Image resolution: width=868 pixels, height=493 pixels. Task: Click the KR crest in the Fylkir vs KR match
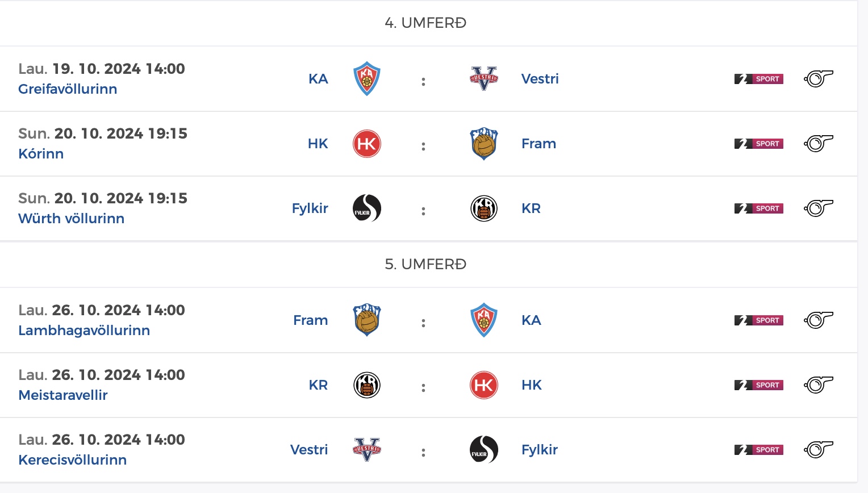point(484,208)
